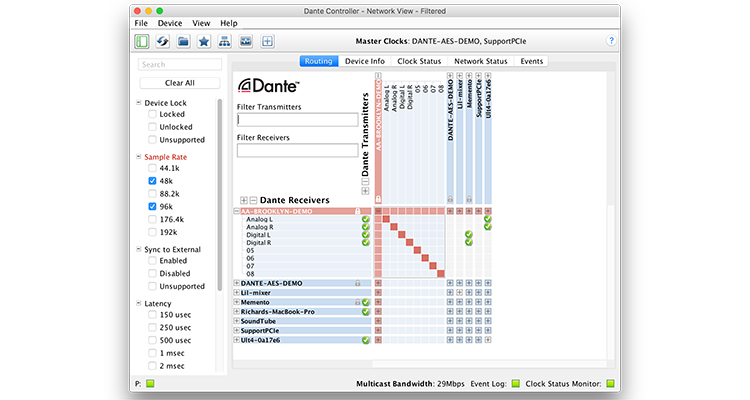Click subscription checkmark for Analog L from Ult4-0a17e6
750x400 pixels.
click(x=488, y=219)
